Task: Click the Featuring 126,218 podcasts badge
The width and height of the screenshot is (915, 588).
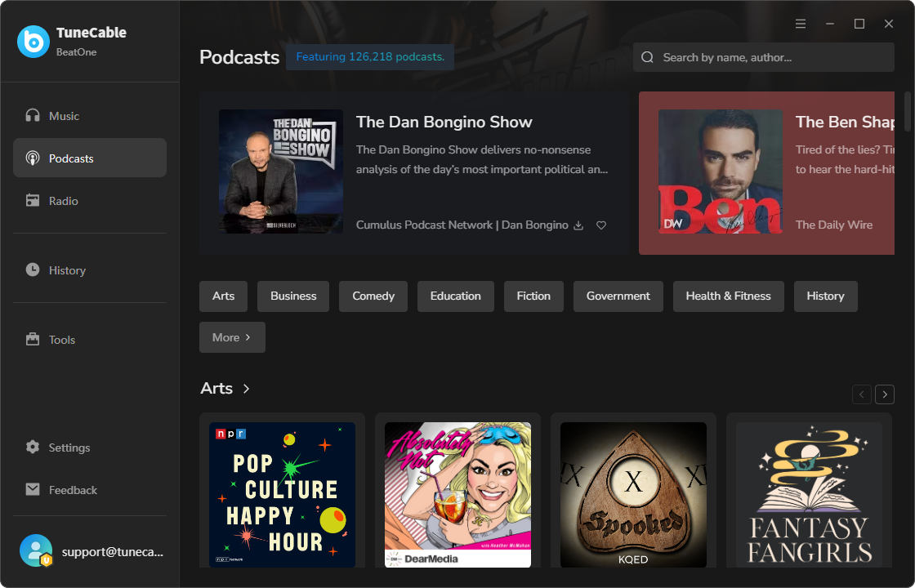Action: 370,57
